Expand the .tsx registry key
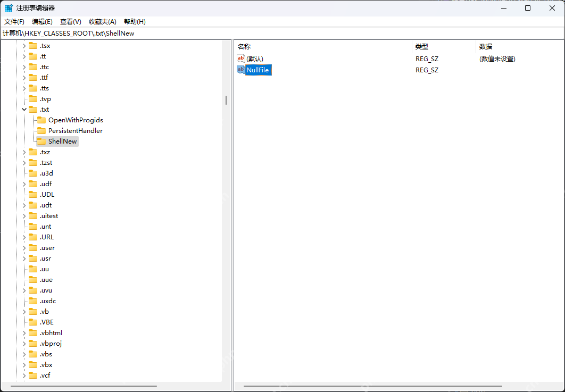The width and height of the screenshot is (565, 392). coord(24,46)
